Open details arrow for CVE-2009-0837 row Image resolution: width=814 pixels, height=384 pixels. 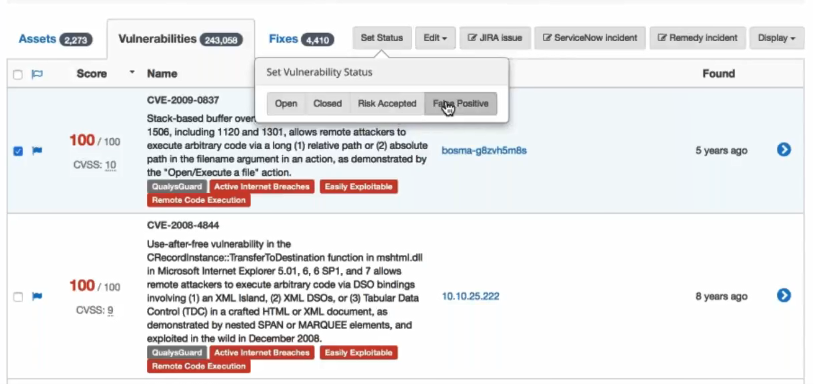(x=784, y=150)
